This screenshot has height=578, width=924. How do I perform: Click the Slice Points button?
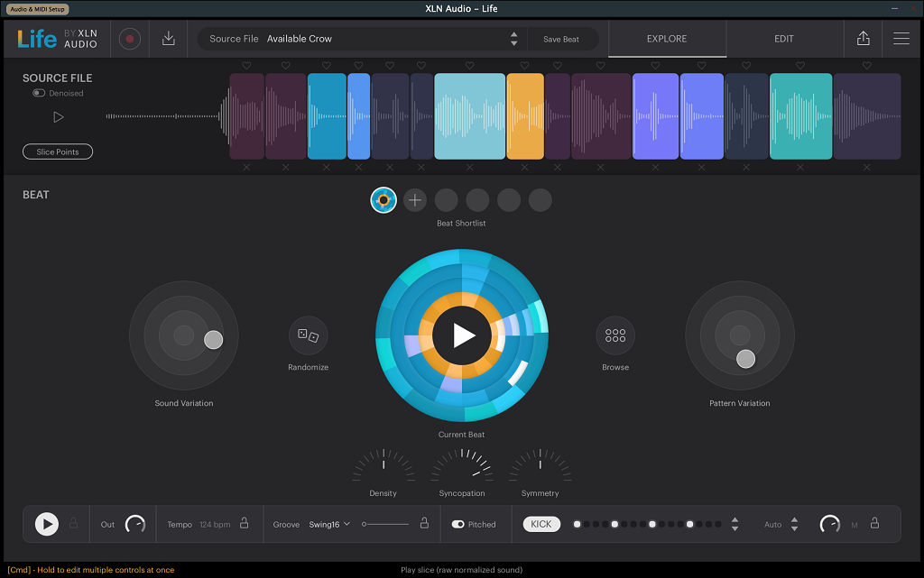click(x=58, y=151)
